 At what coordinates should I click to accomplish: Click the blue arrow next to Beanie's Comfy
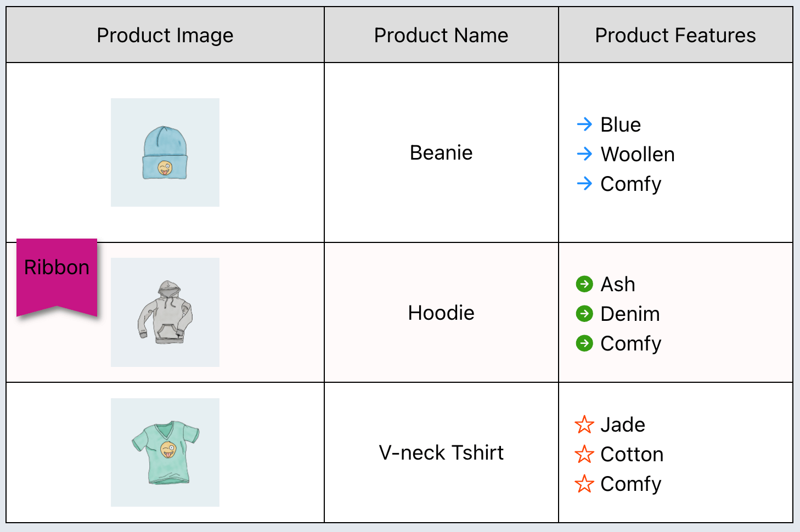tap(584, 184)
